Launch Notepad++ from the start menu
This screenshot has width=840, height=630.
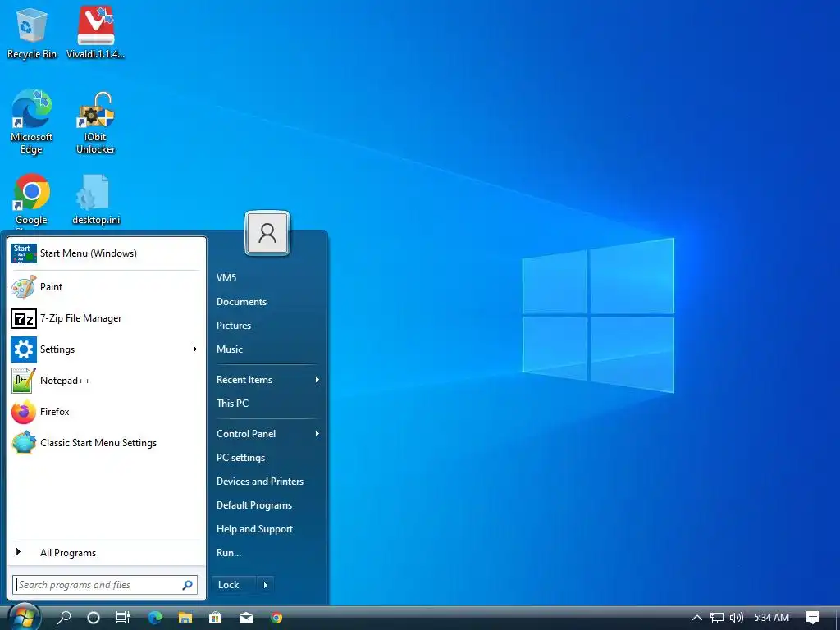(x=106, y=381)
